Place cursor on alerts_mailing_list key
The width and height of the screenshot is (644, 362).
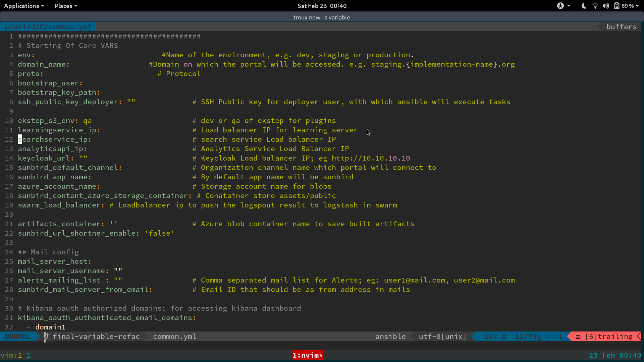pos(59,280)
